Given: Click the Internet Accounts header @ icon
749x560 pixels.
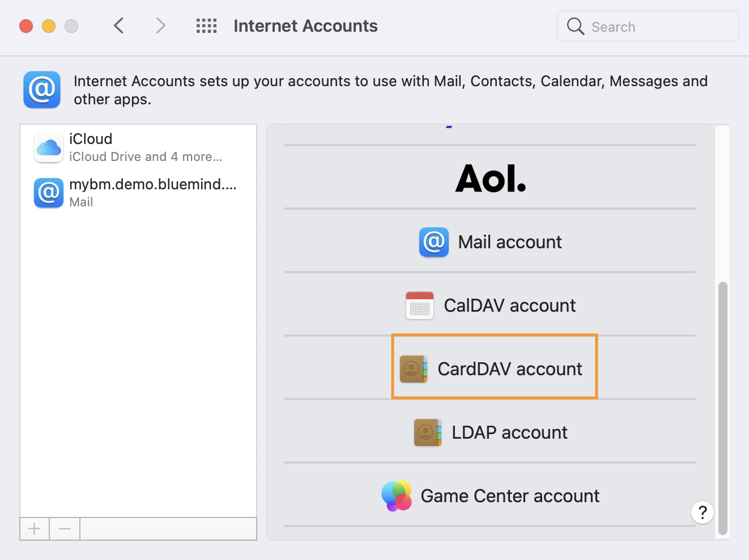Looking at the screenshot, I should (x=42, y=90).
